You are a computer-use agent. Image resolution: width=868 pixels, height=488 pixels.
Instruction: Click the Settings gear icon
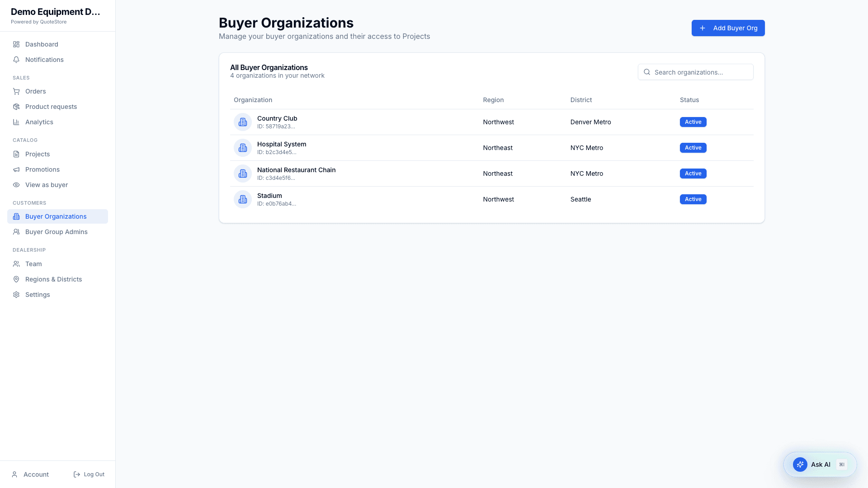point(16,295)
